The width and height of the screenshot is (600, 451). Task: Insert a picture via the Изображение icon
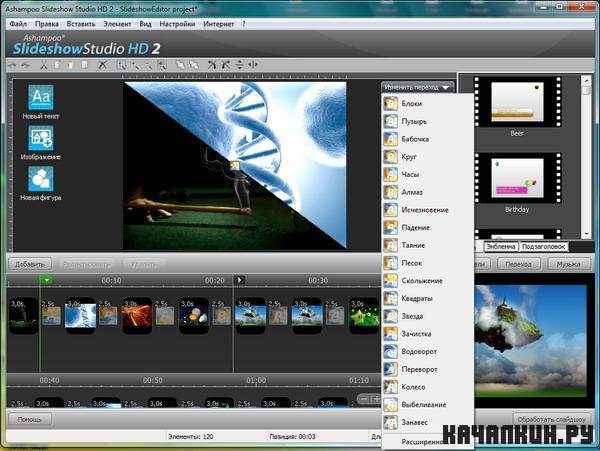pos(41,142)
